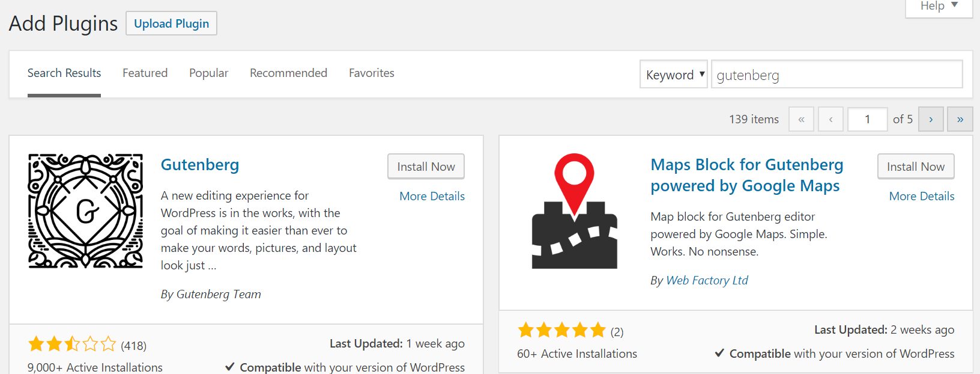
Task: Visit the Web Factory Ltd author link
Action: pyautogui.click(x=707, y=280)
